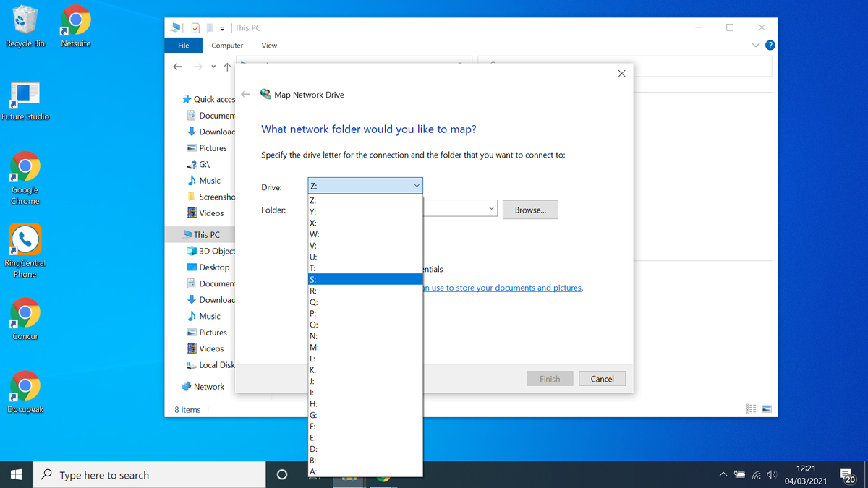Open the View tab in File Explorer

tap(269, 45)
